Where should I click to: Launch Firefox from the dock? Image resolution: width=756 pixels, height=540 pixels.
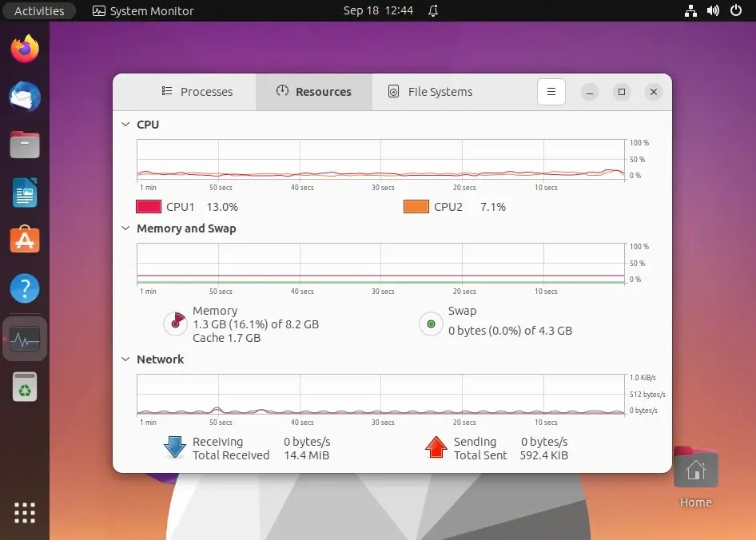25,49
